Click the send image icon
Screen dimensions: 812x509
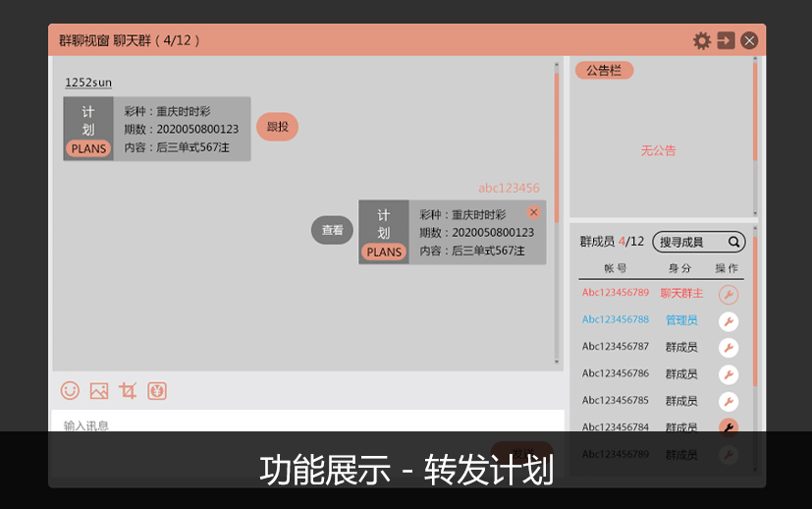pos(98,391)
